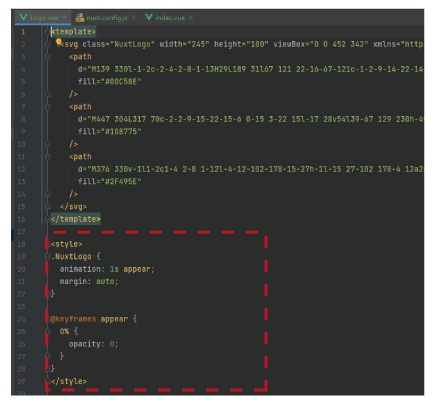The width and height of the screenshot is (436, 409).
Task: Close the nuxt.config.js tab
Action: pyautogui.click(x=133, y=17)
